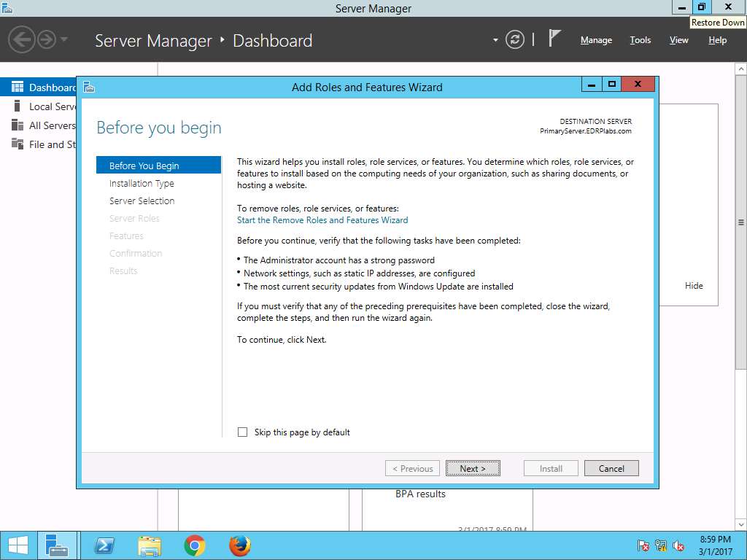Click the File and Storage icon in sidebar
The width and height of the screenshot is (747, 560).
pyautogui.click(x=18, y=144)
